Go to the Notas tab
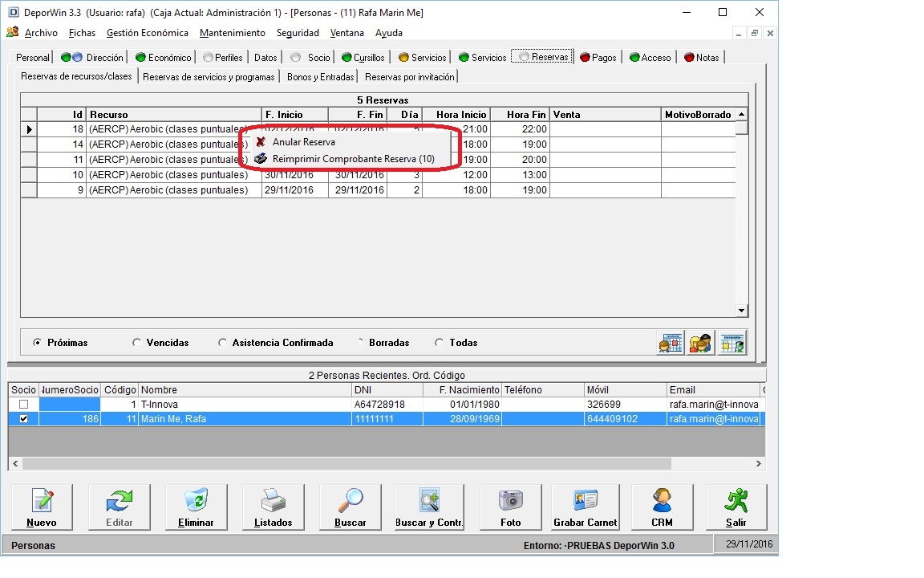924x578 pixels. click(702, 57)
